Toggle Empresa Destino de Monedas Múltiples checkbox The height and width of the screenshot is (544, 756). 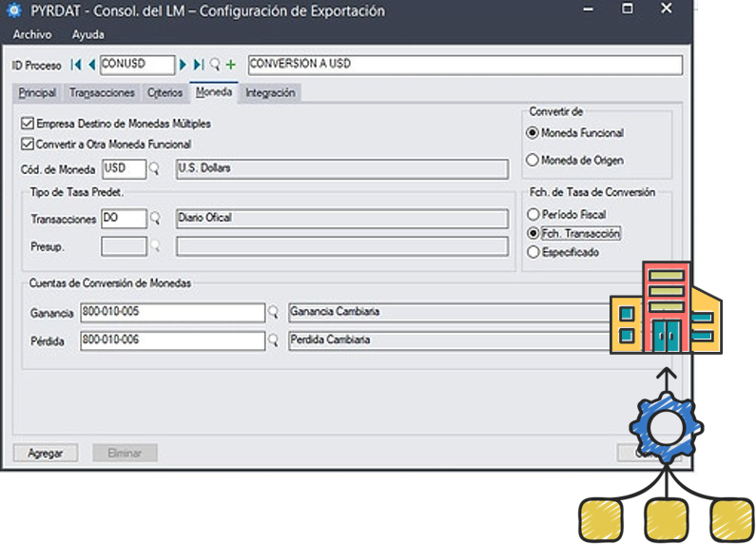coord(28,124)
